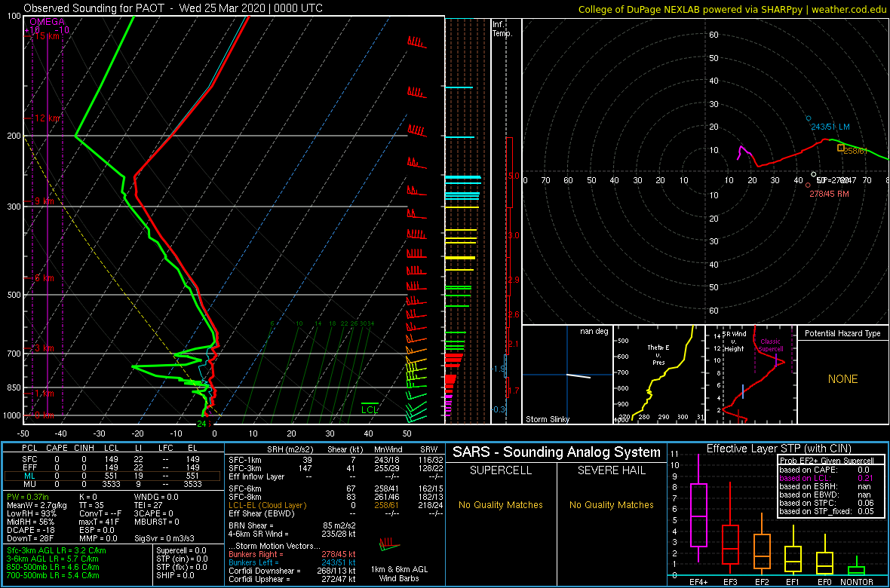Click 'PW = 0.37in' value

(x=30, y=497)
